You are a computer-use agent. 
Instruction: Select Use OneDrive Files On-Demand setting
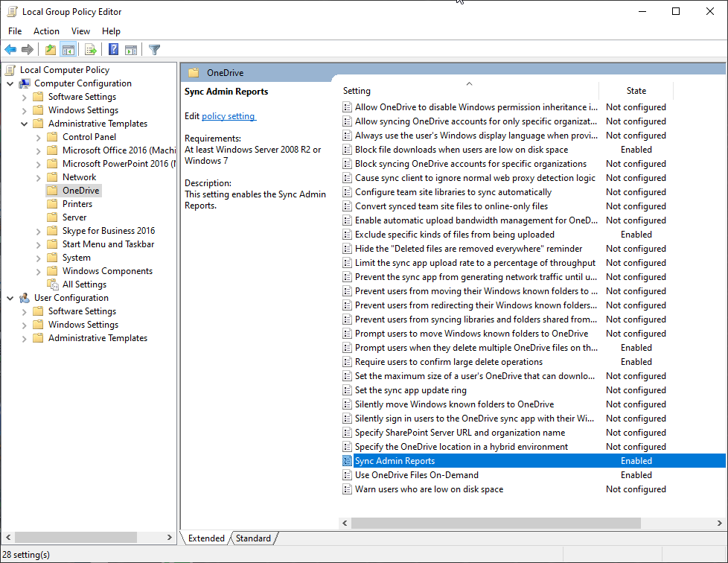coord(416,475)
